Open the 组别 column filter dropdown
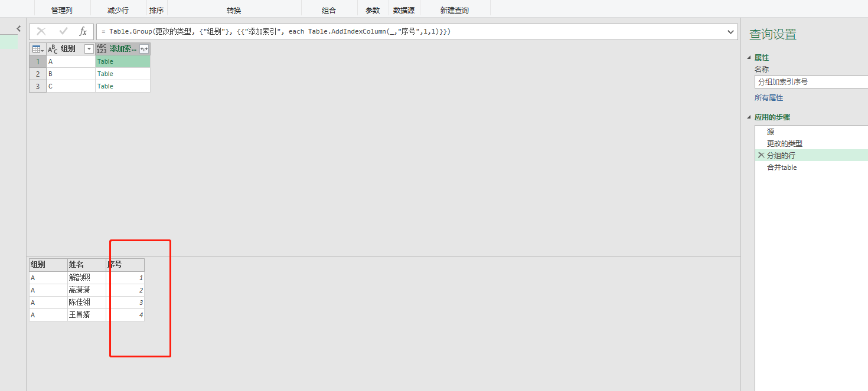The width and height of the screenshot is (868, 391). [89, 49]
